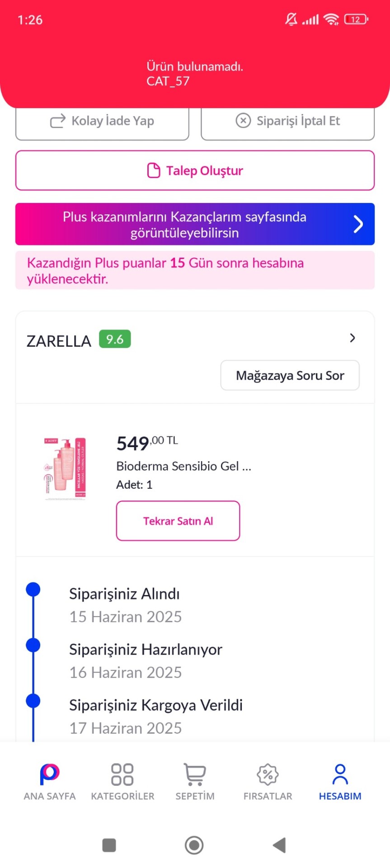The height and width of the screenshot is (868, 390).
Task: Open the Bioderma Sensibio product thumbnail
Action: [x=65, y=468]
